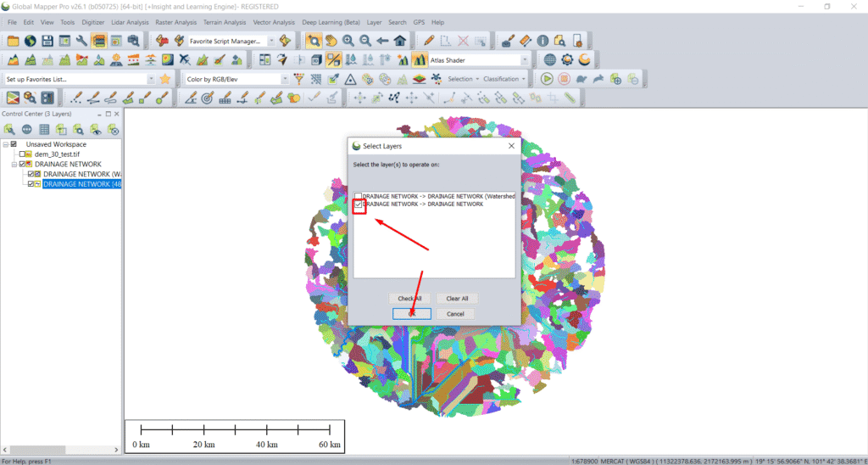Click the green Play script icon
868x465 pixels.
point(547,79)
